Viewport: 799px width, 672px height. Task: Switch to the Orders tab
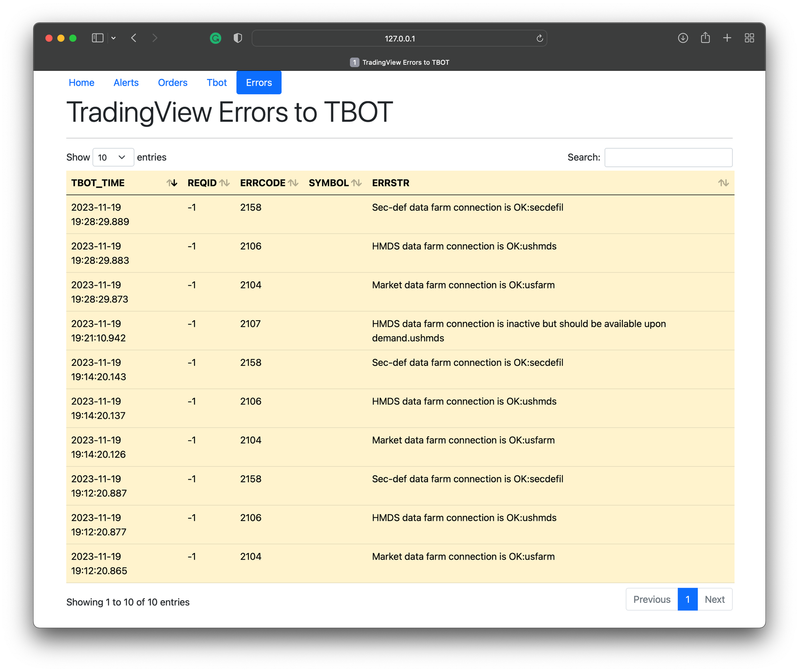pos(173,83)
